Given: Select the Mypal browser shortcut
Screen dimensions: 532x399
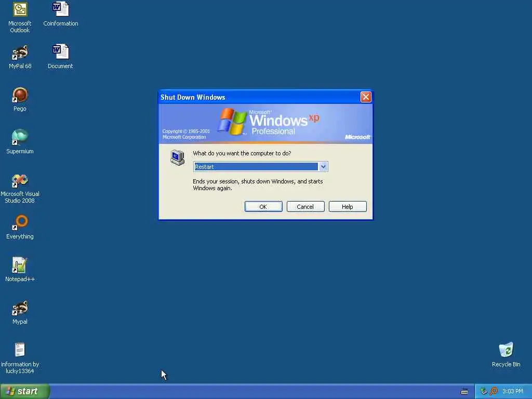Looking at the screenshot, I should click(20, 312).
